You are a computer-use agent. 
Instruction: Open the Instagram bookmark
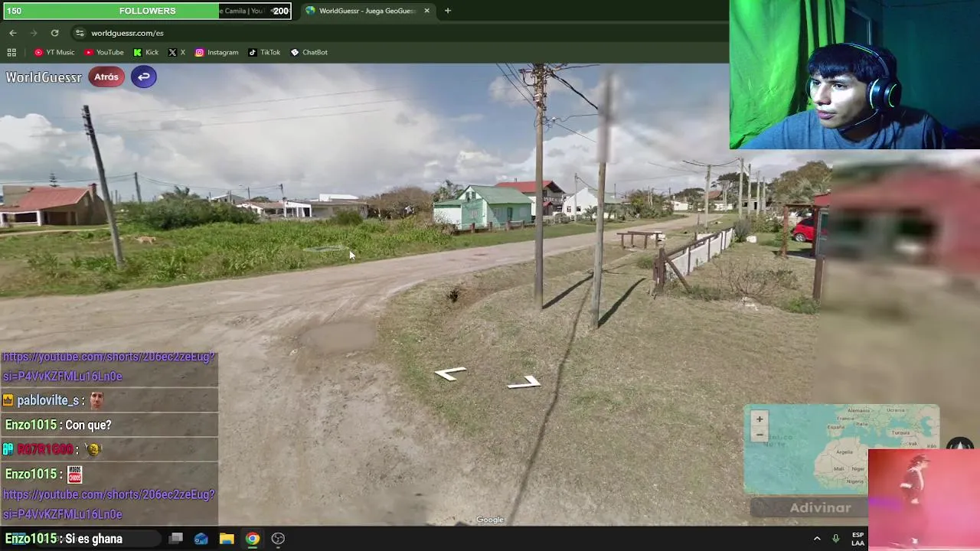(x=217, y=52)
